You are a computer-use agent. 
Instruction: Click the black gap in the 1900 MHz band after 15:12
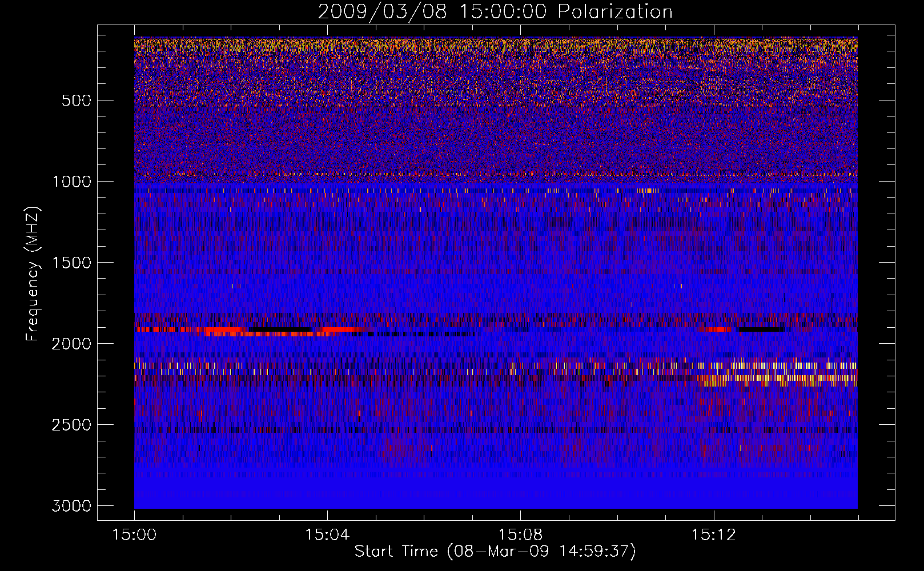761,329
